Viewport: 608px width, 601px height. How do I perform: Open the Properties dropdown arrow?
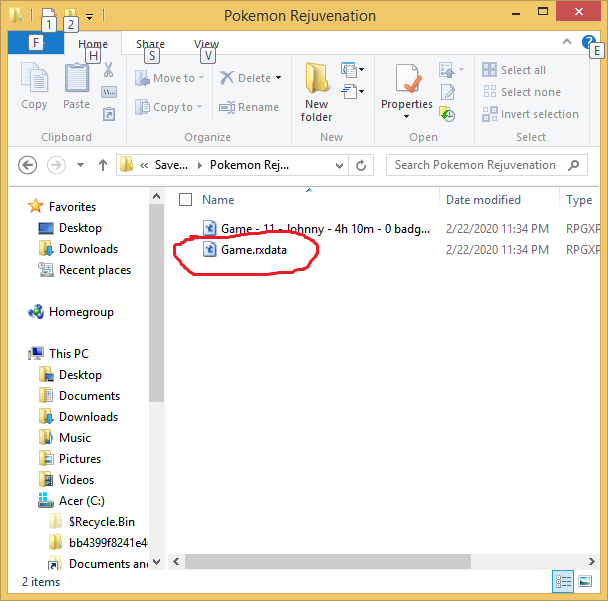tap(406, 116)
